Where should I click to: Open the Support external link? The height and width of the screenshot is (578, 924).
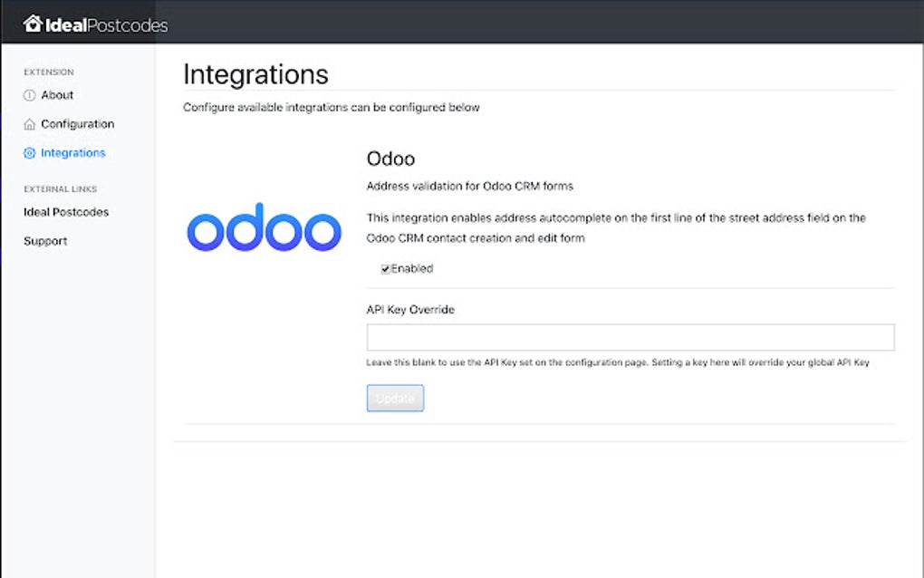tap(45, 241)
